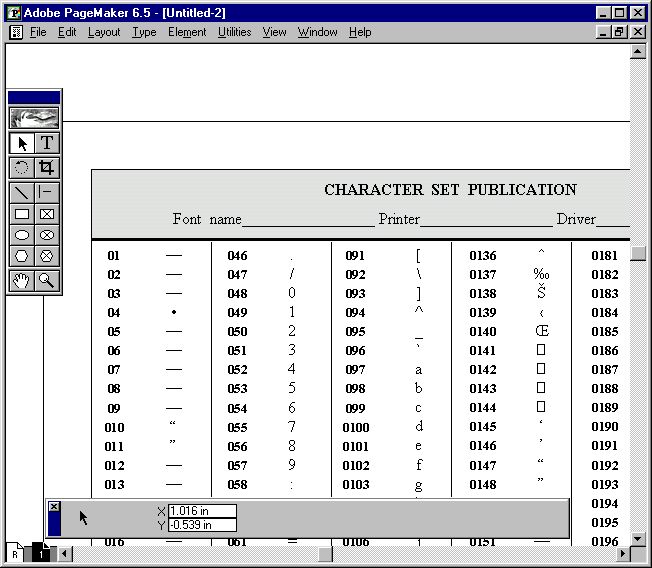Open the Edit menu
The height and width of the screenshot is (568, 652).
(x=67, y=32)
